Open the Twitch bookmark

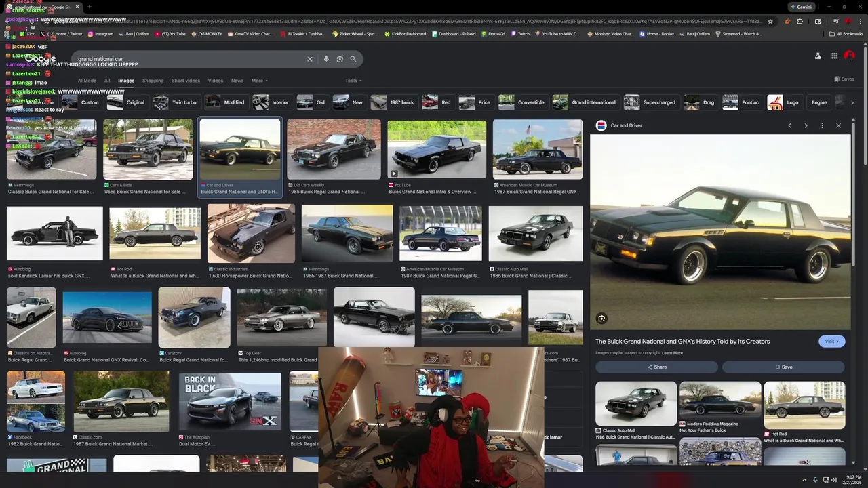coord(519,34)
